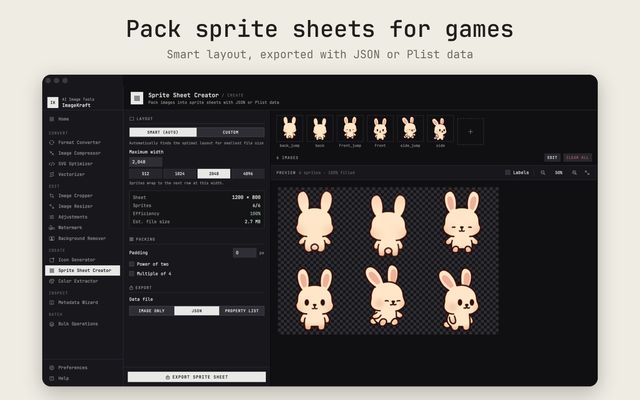
Task: Click the Efficiency 100% value
Action: coord(255,213)
